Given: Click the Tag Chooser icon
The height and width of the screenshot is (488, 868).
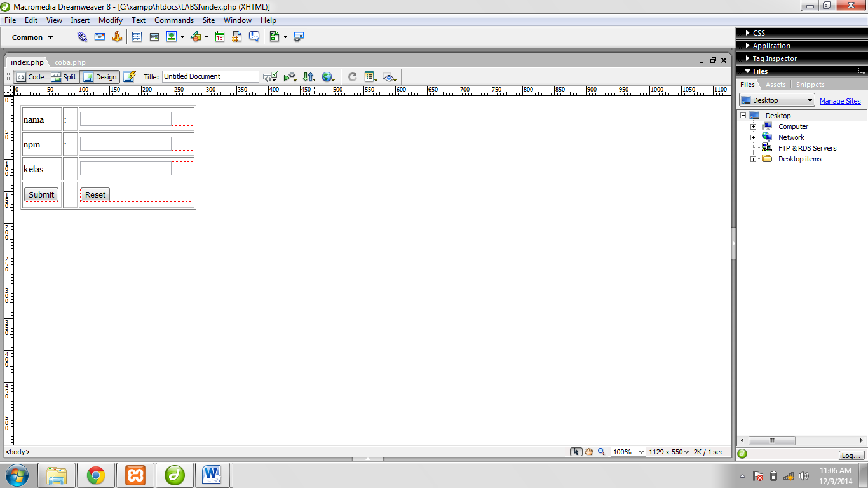Looking at the screenshot, I should [299, 37].
